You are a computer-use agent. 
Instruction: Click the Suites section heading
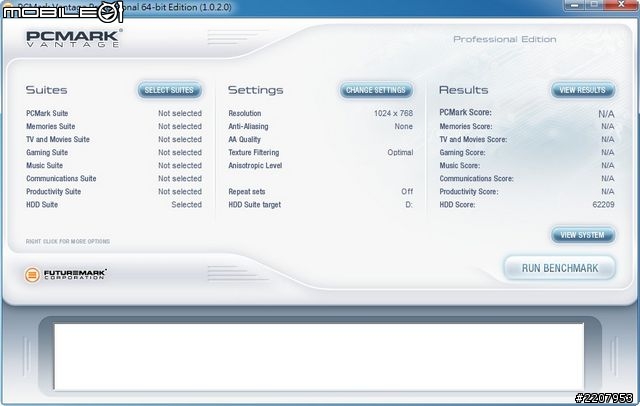pyautogui.click(x=47, y=90)
